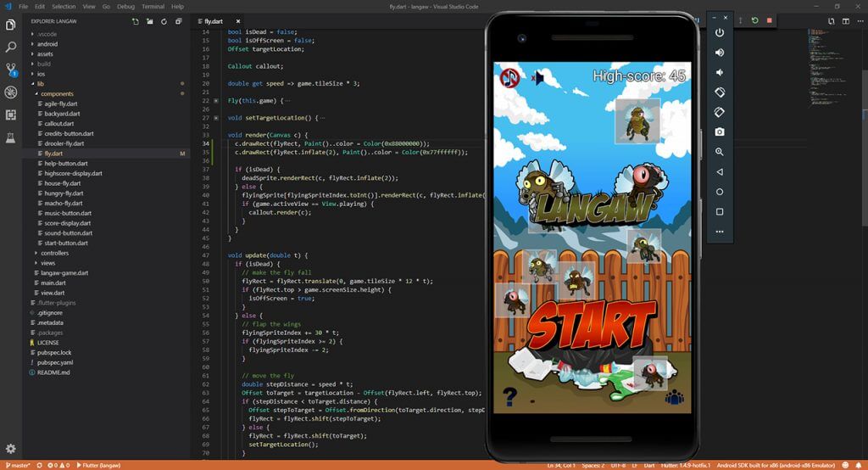Open the Terminal menu
868x470 pixels.
pos(153,6)
